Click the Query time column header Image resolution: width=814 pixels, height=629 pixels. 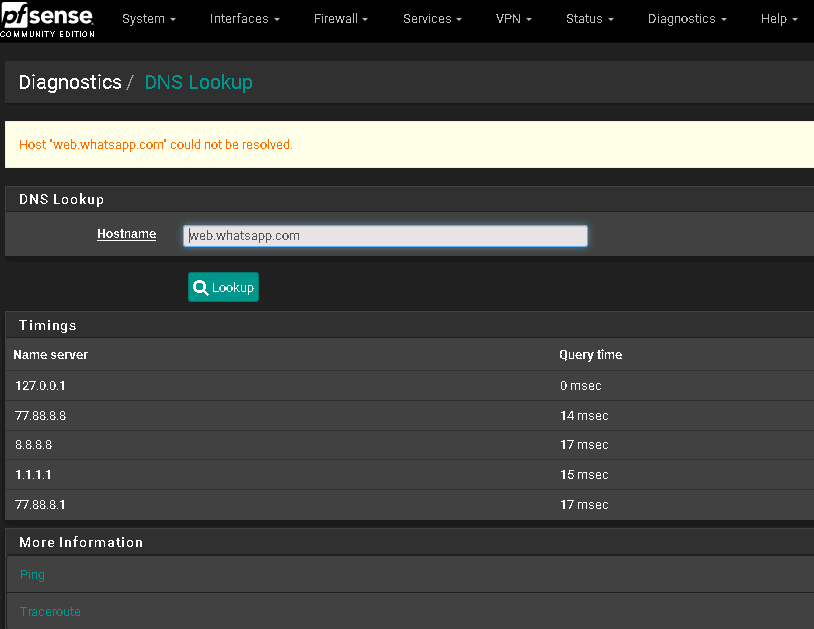591,355
